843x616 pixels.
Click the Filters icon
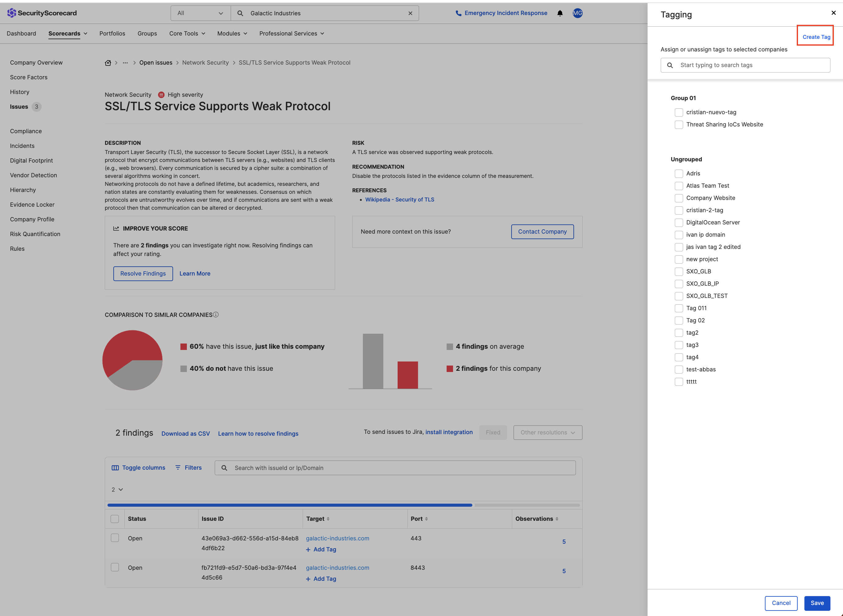(178, 468)
